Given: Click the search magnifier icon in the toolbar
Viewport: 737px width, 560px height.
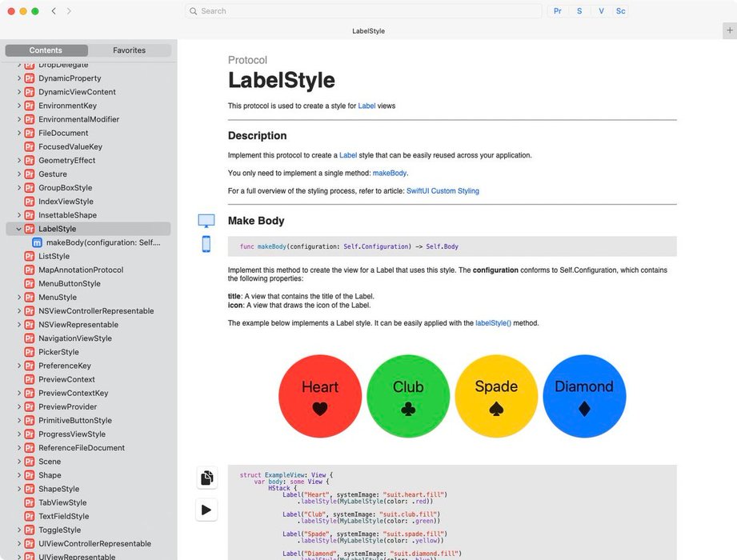Looking at the screenshot, I should click(x=192, y=11).
